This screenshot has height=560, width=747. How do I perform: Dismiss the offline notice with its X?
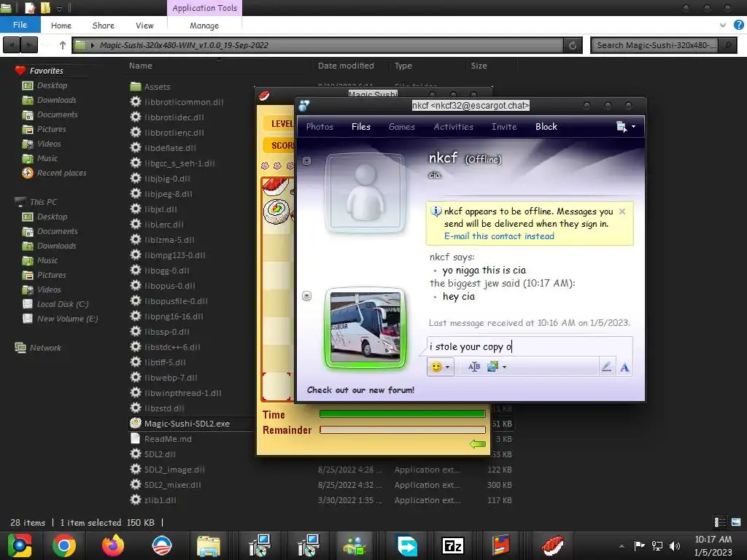click(622, 211)
